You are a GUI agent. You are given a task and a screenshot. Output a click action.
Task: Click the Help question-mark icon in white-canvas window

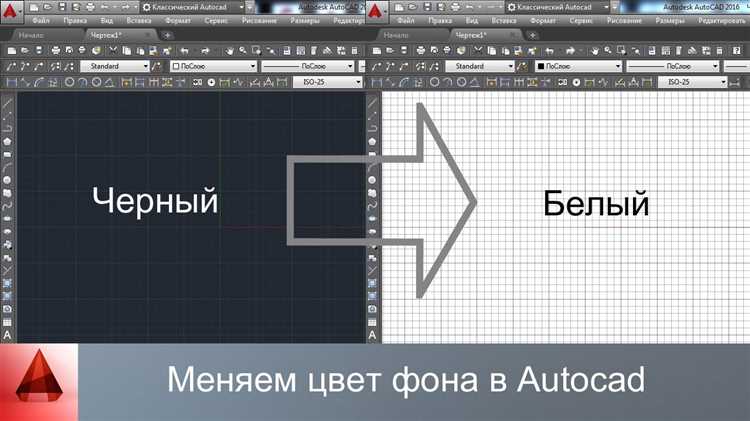click(x=736, y=50)
